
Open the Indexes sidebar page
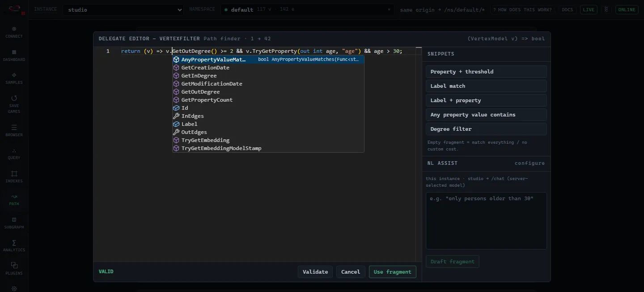pos(14,176)
